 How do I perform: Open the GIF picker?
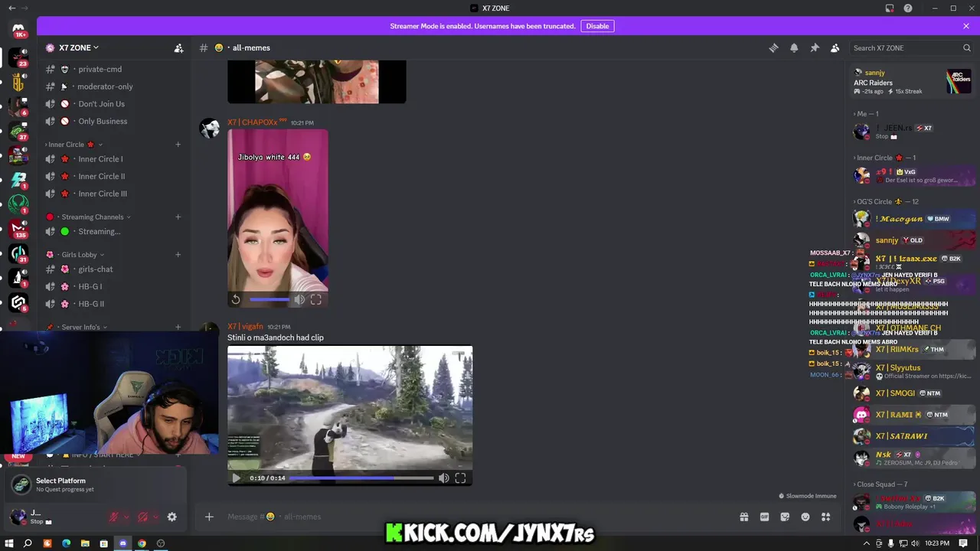tap(764, 517)
